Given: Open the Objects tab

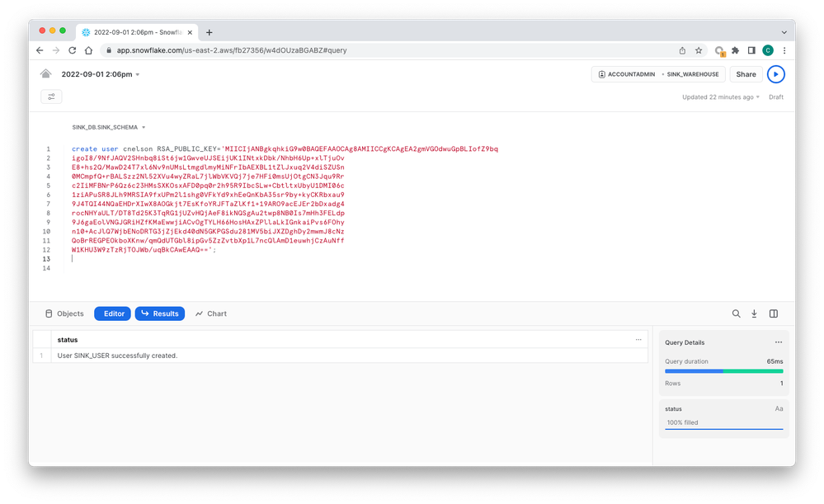Looking at the screenshot, I should tap(64, 313).
